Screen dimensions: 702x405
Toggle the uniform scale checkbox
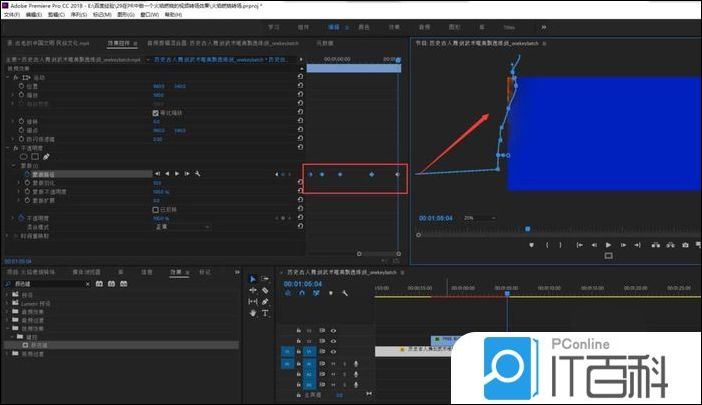pos(156,113)
